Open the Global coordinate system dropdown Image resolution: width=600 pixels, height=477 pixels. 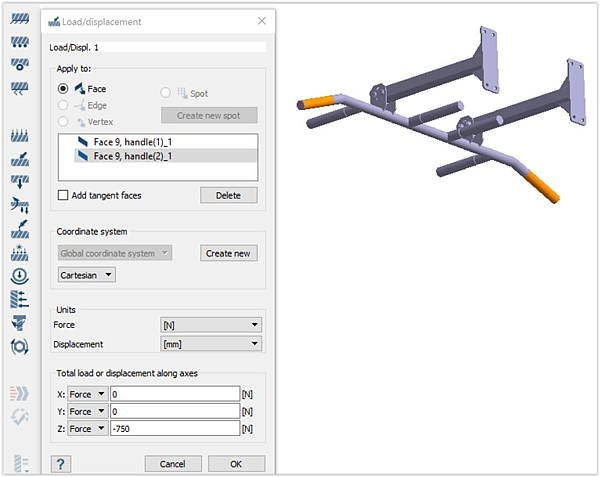[x=115, y=253]
